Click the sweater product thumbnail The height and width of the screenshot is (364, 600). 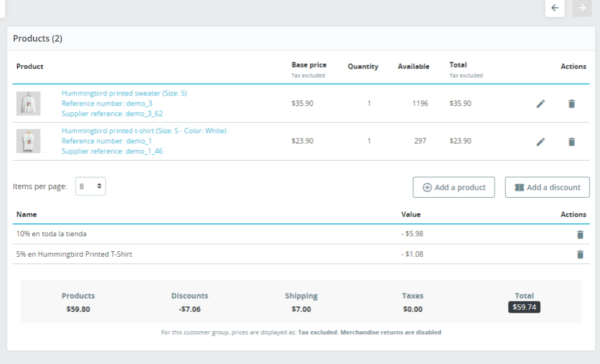click(x=28, y=104)
